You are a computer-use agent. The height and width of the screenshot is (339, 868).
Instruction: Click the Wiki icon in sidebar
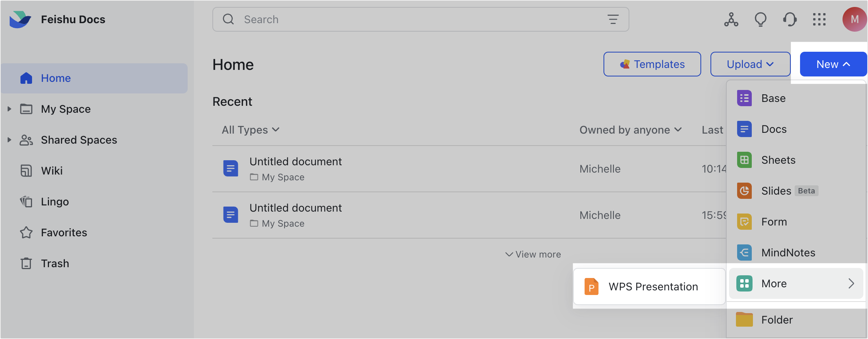pyautogui.click(x=26, y=171)
